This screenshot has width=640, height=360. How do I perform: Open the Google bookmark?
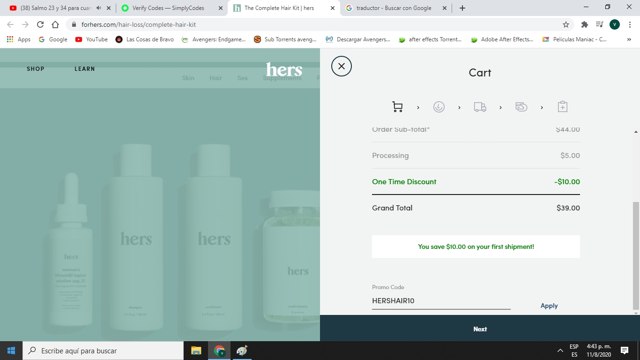pos(53,39)
